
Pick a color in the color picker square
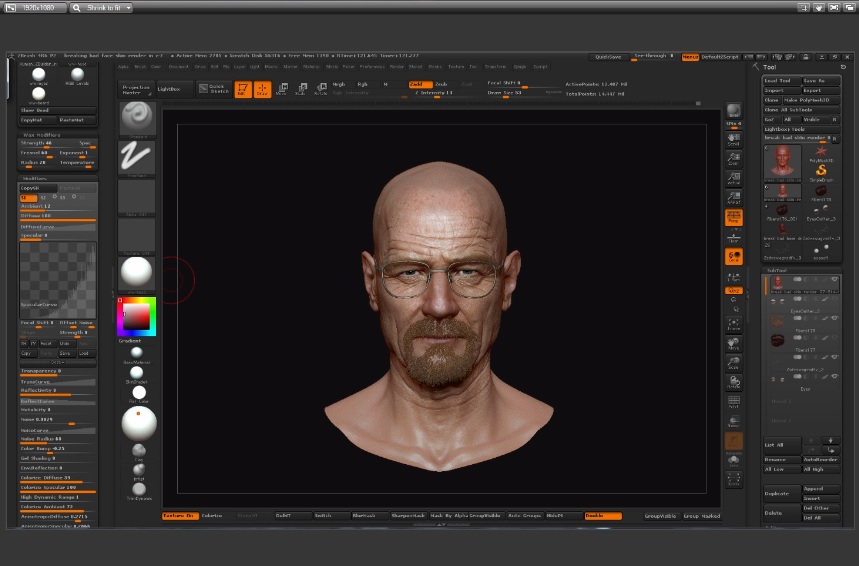coord(136,317)
